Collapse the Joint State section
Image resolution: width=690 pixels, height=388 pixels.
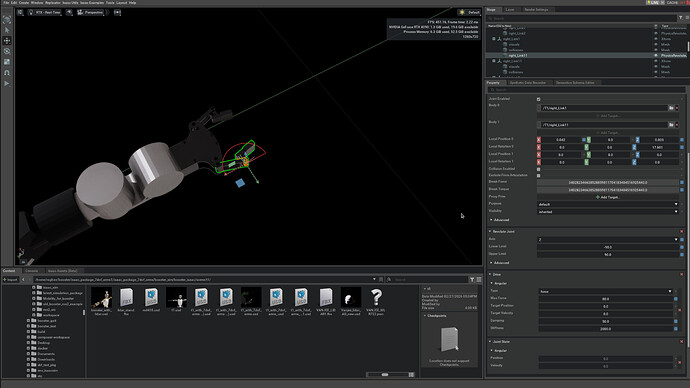click(x=490, y=341)
